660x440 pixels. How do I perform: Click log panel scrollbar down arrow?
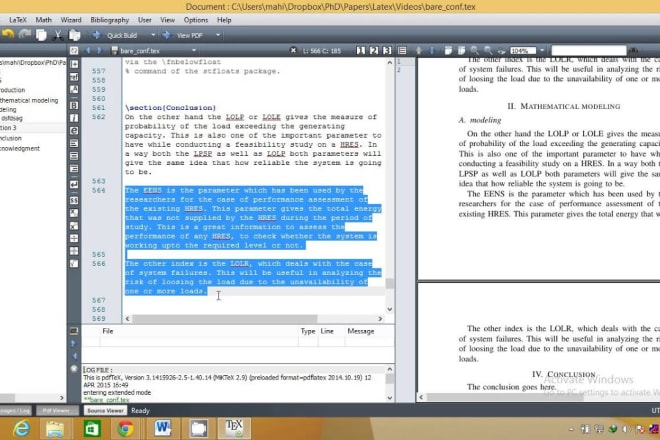(x=390, y=397)
